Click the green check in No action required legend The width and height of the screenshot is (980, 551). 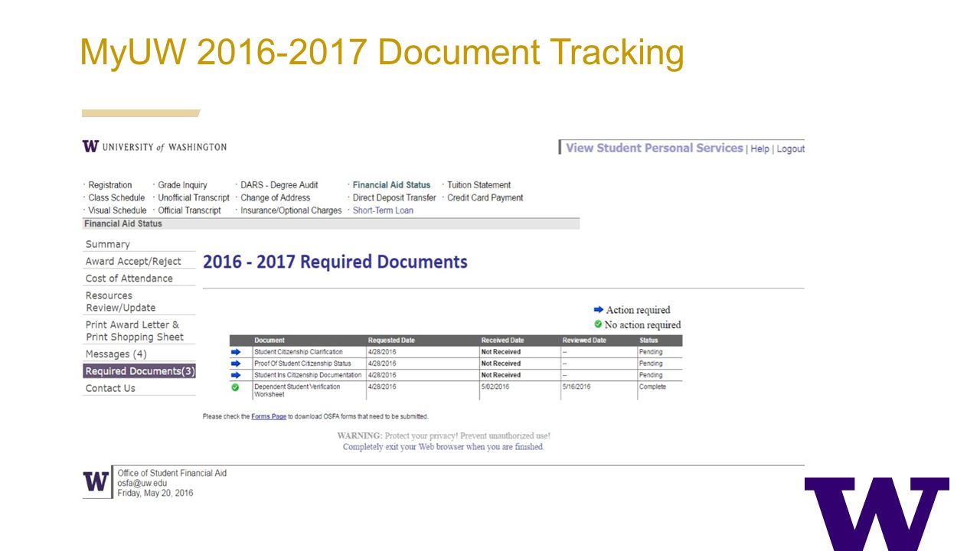click(x=598, y=324)
